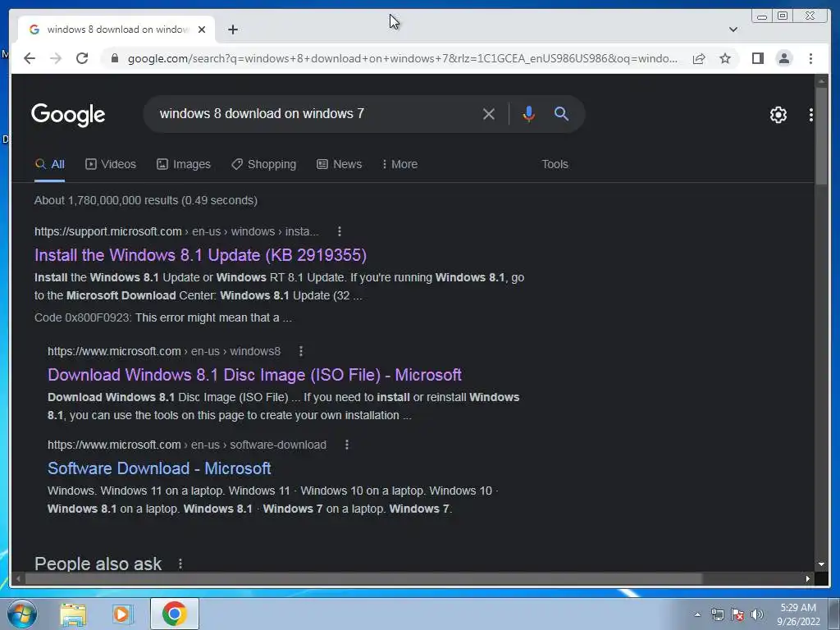Click the results count text

[146, 200]
